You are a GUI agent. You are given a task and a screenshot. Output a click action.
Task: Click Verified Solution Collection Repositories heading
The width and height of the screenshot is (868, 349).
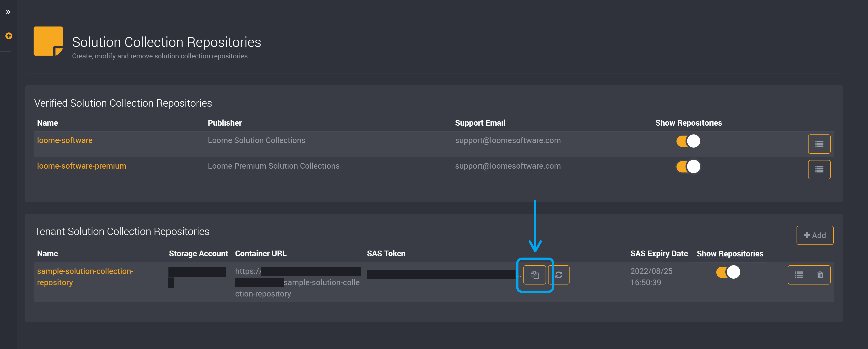click(x=123, y=103)
